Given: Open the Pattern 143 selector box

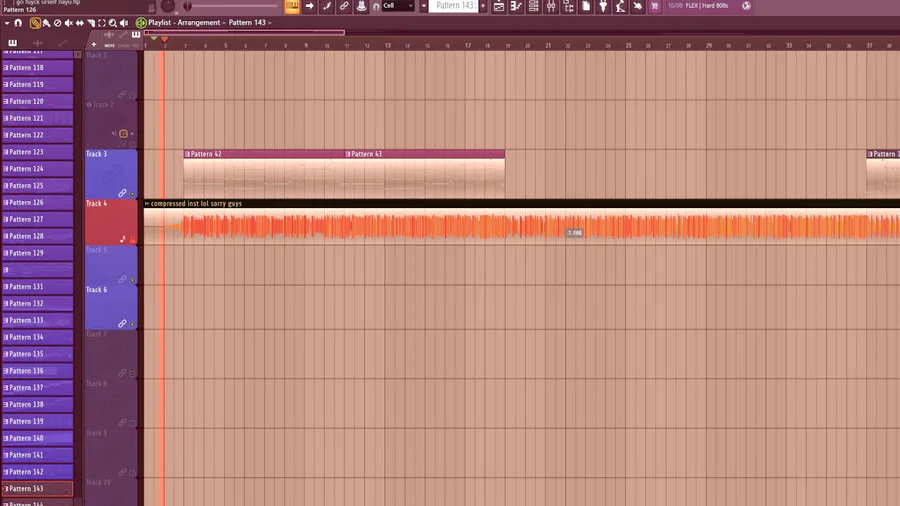Looking at the screenshot, I should (453, 6).
